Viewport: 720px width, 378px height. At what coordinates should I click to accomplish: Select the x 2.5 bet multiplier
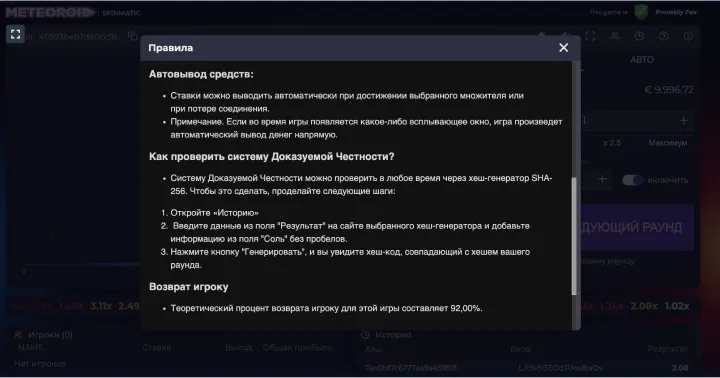point(612,143)
